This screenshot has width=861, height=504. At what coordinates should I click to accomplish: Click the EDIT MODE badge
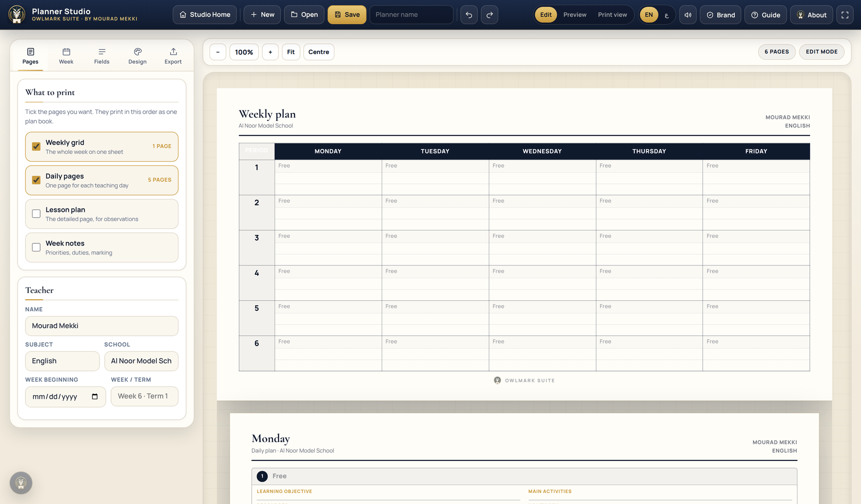(x=821, y=52)
